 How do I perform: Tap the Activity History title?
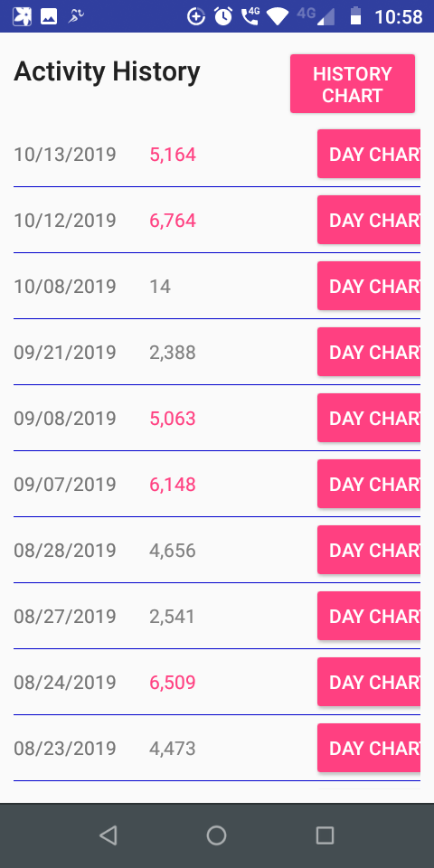coord(107,72)
